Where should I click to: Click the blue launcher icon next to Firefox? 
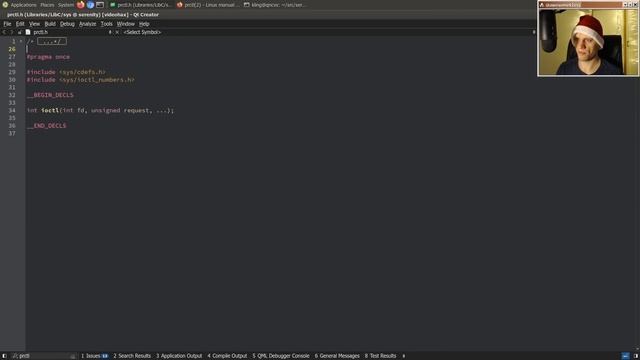point(90,5)
